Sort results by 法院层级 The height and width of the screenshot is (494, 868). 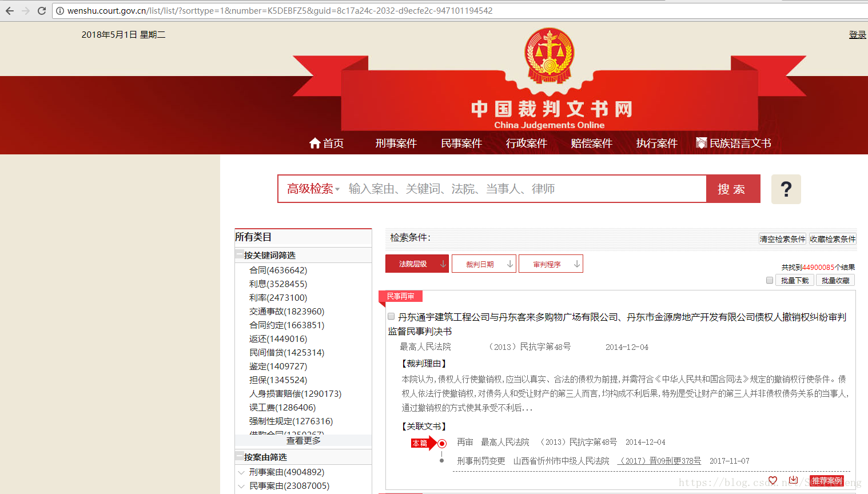[417, 264]
